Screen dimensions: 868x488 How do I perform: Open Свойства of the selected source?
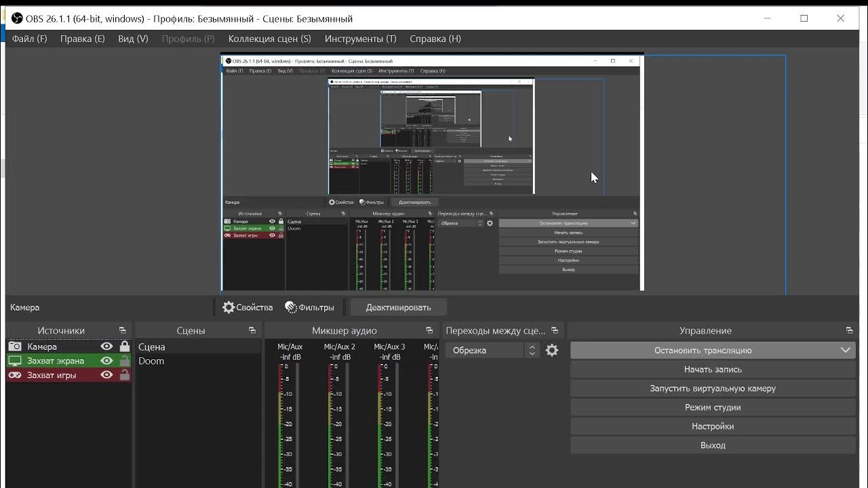(248, 307)
